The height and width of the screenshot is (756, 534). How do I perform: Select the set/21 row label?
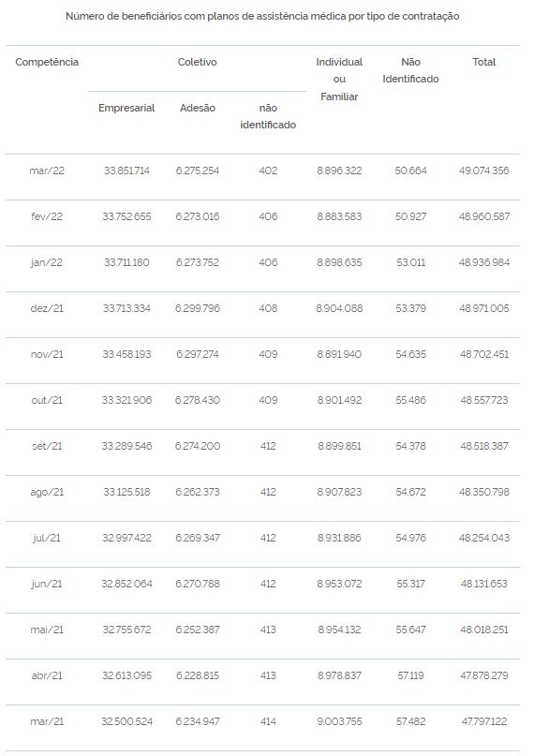click(47, 446)
